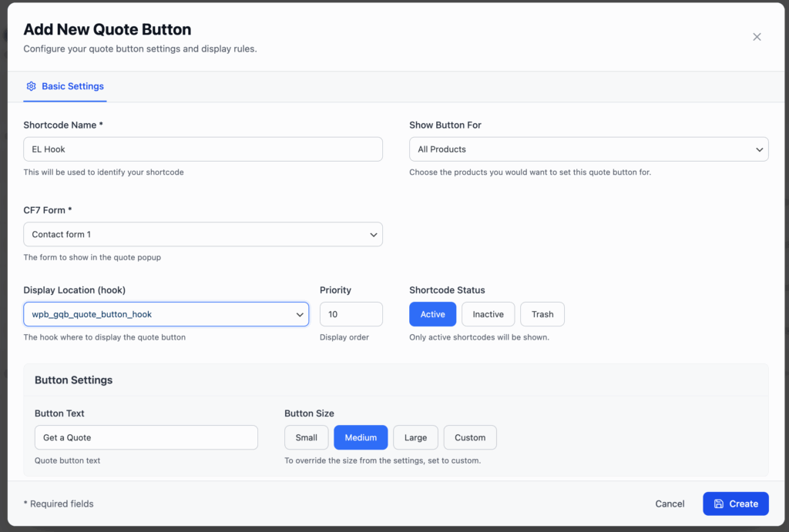Image resolution: width=789 pixels, height=532 pixels.
Task: Select Large button size
Action: pyautogui.click(x=415, y=437)
